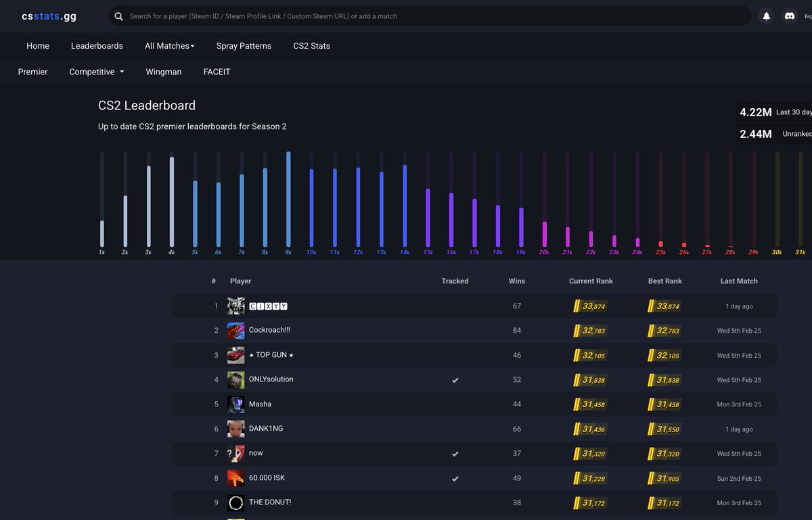Viewport: 812px width, 520px height.
Task: Expand the All Matches dropdown
Action: (169, 46)
